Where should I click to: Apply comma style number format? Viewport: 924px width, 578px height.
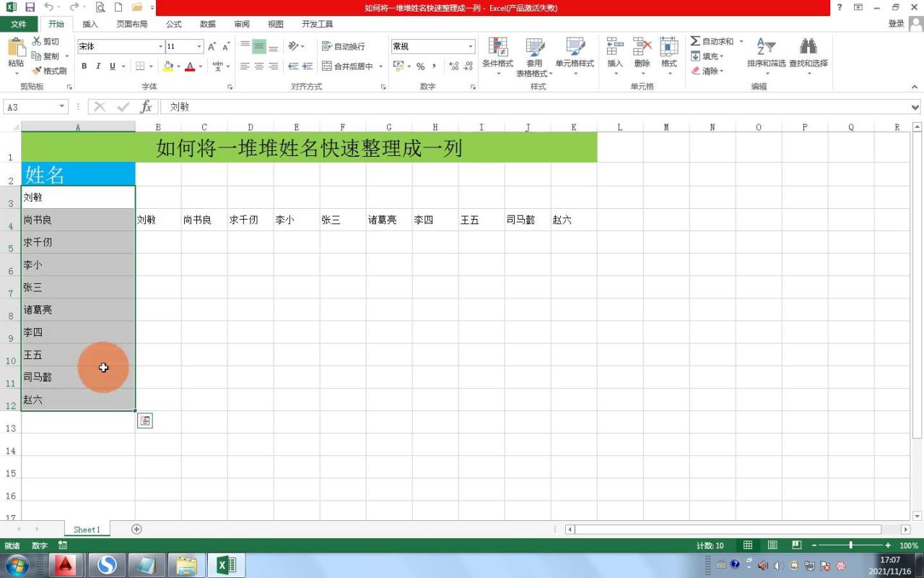pos(434,66)
